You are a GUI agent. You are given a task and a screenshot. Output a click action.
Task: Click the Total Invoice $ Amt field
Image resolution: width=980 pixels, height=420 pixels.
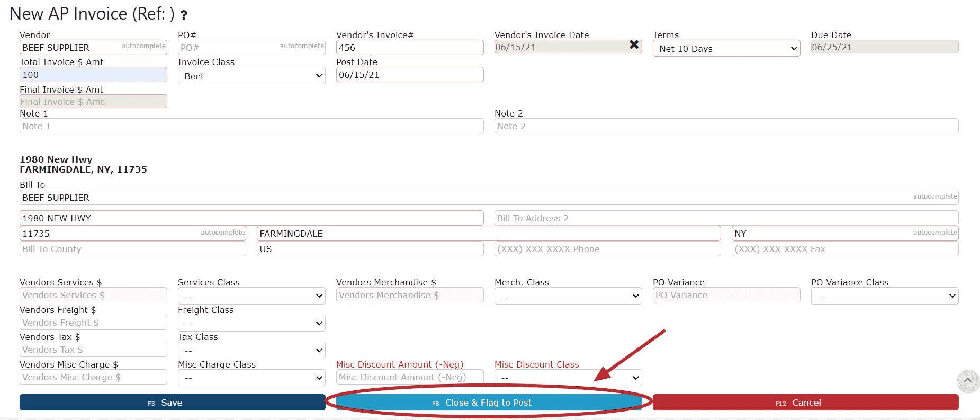[93, 75]
